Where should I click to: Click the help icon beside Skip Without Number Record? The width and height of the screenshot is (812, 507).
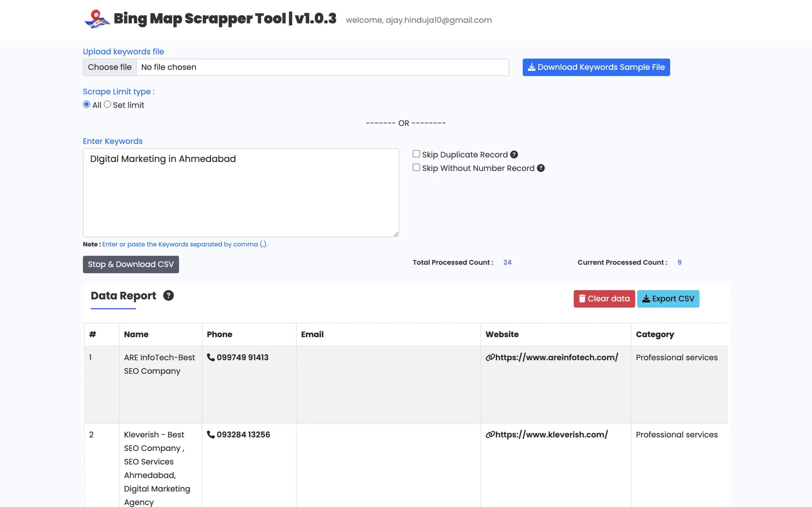[x=540, y=168]
